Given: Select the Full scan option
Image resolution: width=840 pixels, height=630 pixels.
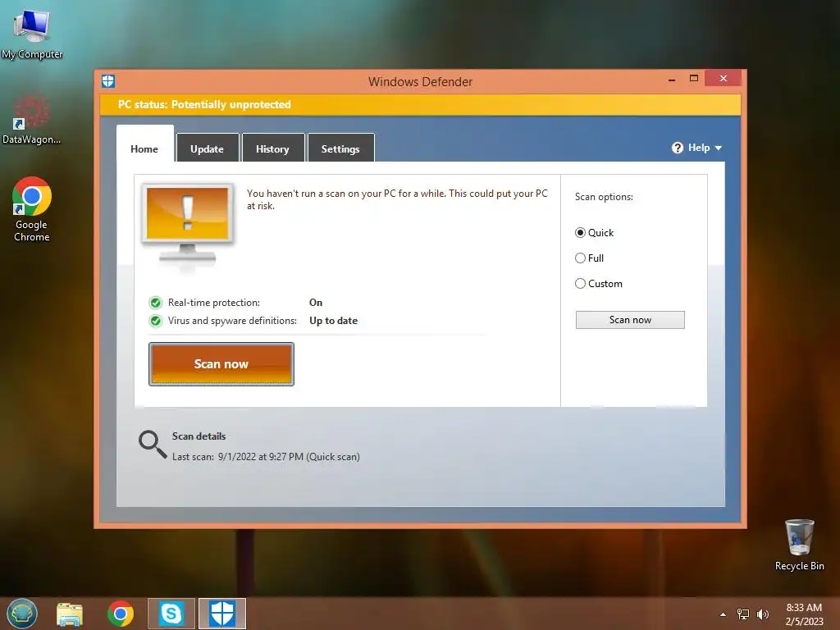Looking at the screenshot, I should click(589, 258).
